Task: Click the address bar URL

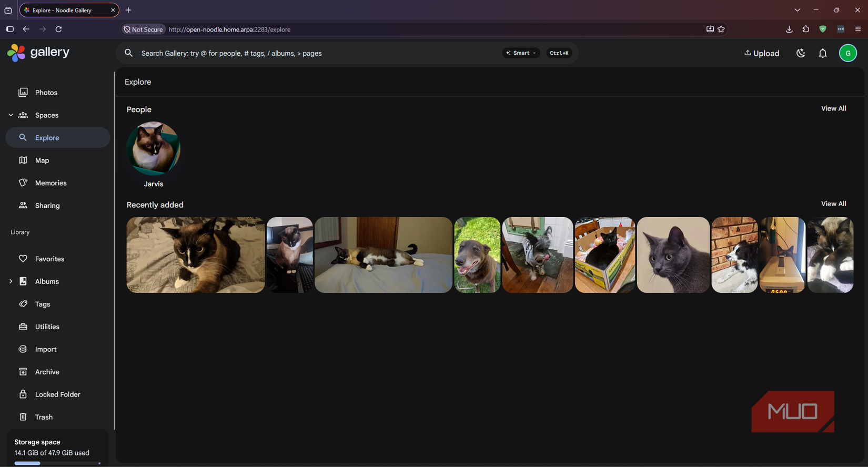Action: coord(229,29)
